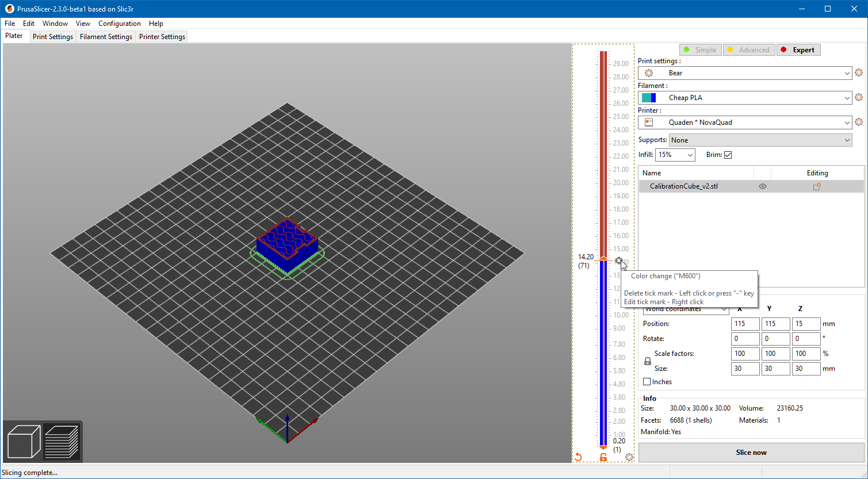Click the Slice now button

tap(751, 453)
